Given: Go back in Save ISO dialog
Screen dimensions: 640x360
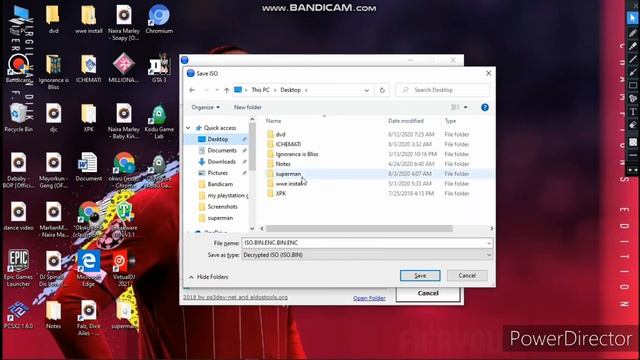Looking at the screenshot, I should pyautogui.click(x=192, y=90).
